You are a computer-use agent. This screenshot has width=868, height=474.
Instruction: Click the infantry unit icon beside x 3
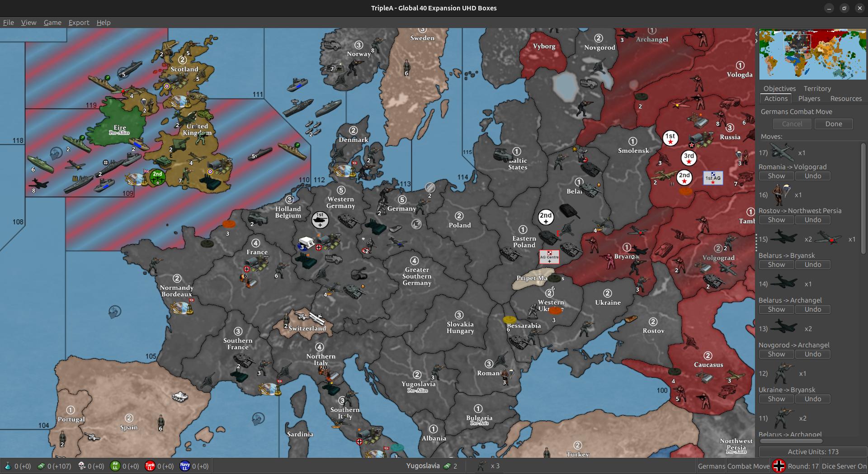coord(482,466)
